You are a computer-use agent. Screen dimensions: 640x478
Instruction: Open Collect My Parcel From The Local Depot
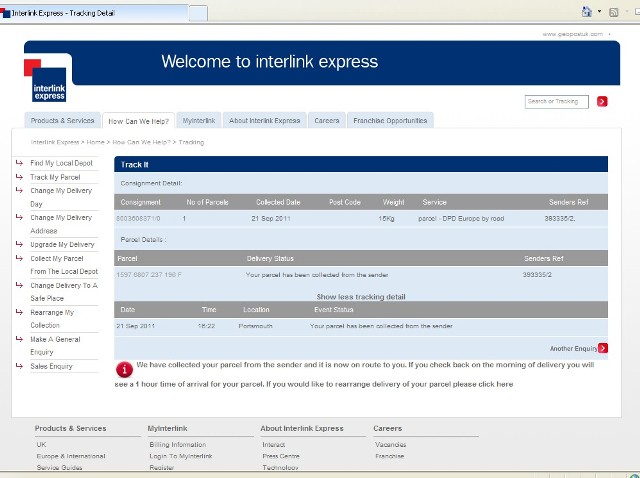[x=64, y=265]
